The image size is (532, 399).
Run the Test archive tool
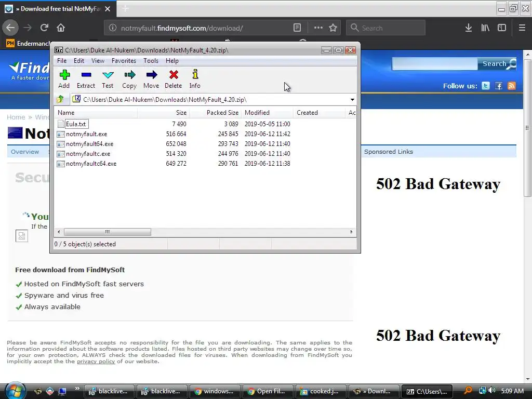[x=108, y=79]
